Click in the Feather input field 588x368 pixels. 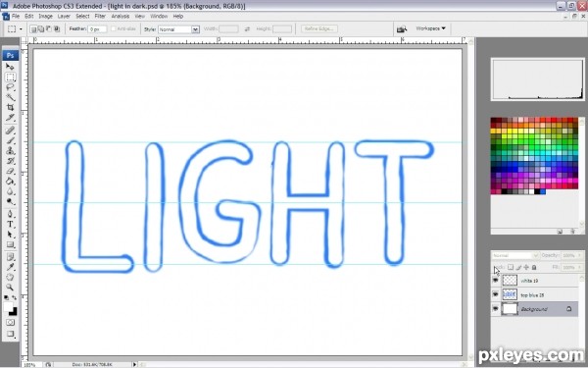click(97, 28)
